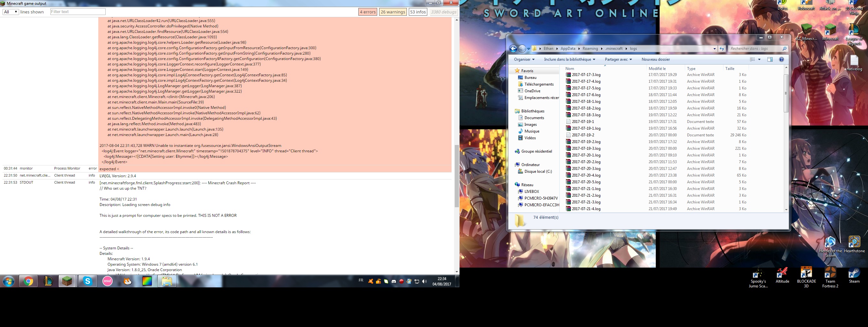The image size is (868, 327).
Task: Sort files by the 'Taille' column header
Action: click(736, 68)
